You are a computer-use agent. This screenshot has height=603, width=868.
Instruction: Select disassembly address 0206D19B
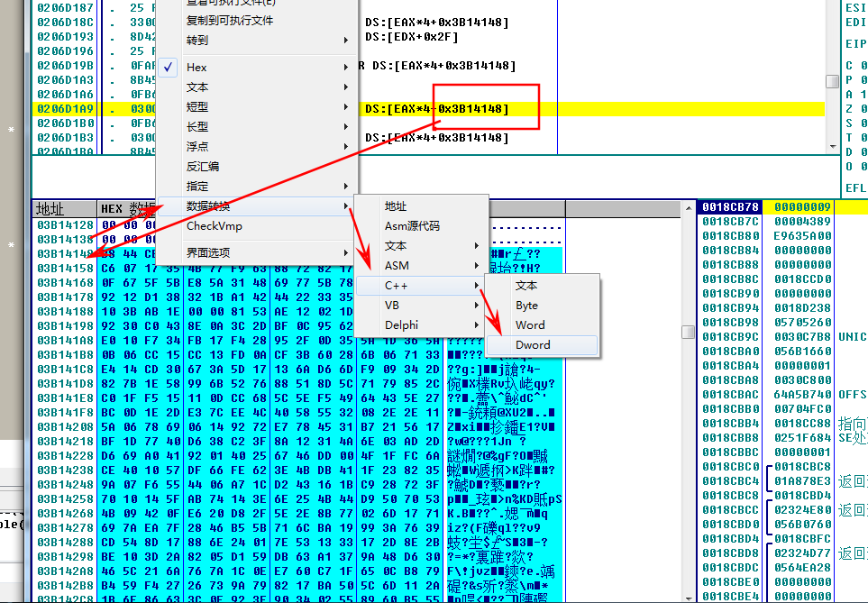pos(65,65)
